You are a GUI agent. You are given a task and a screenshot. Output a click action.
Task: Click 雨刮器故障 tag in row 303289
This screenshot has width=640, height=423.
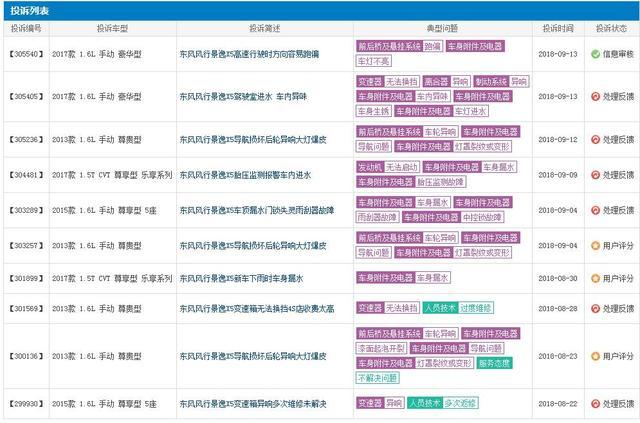point(378,217)
